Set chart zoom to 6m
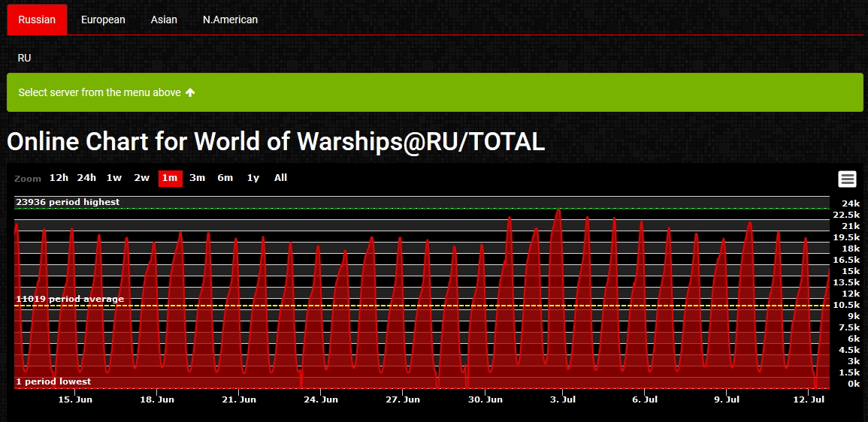The width and height of the screenshot is (868, 422). point(225,178)
